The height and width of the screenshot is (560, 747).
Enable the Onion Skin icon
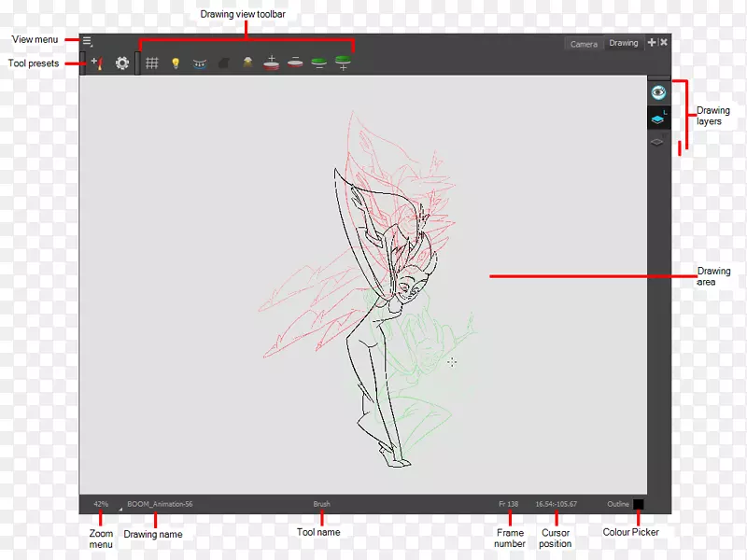pyautogui.click(x=200, y=63)
